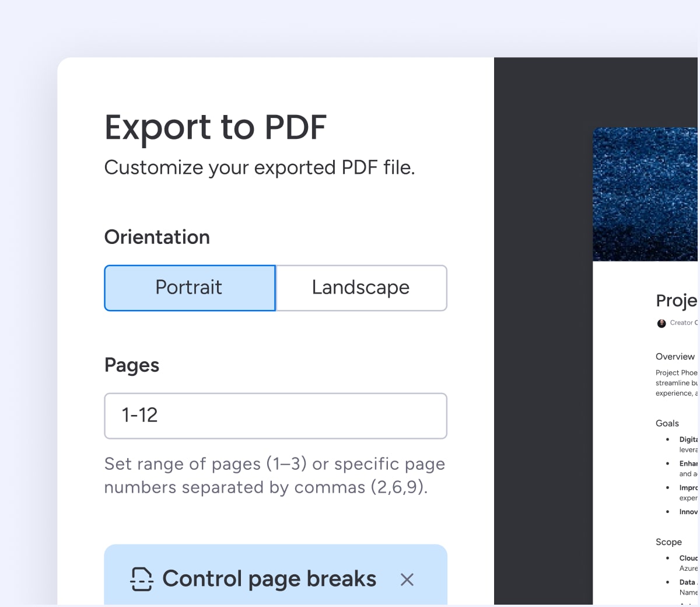Select Landscape orientation
The image size is (700, 607).
tap(361, 288)
